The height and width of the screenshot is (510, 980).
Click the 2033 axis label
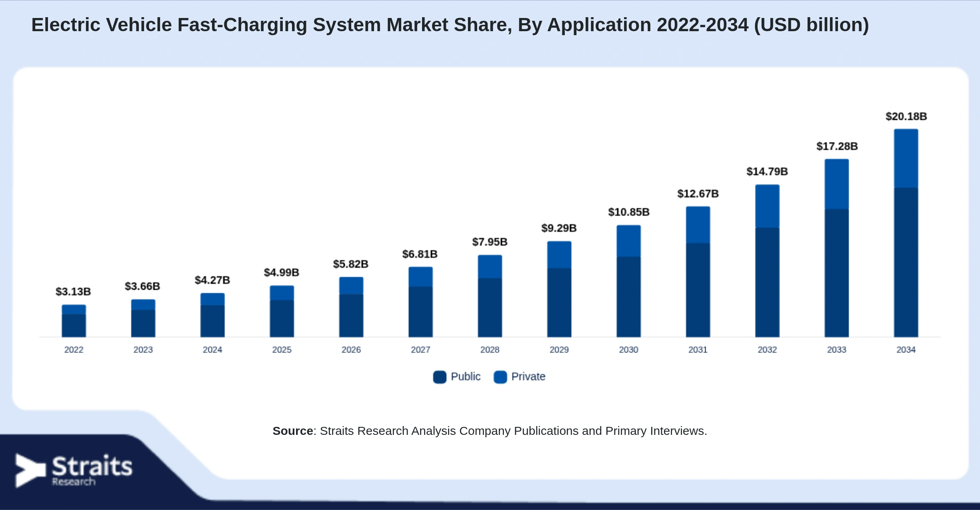[x=837, y=350]
